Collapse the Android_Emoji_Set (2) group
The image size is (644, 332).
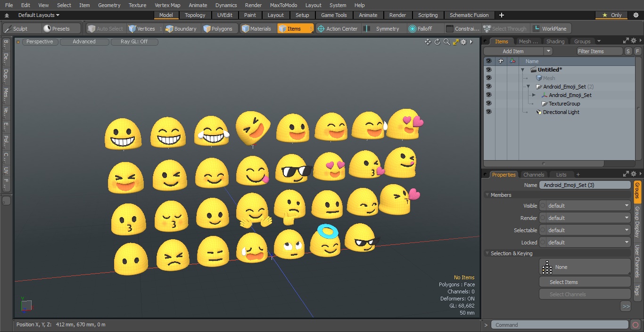[528, 87]
